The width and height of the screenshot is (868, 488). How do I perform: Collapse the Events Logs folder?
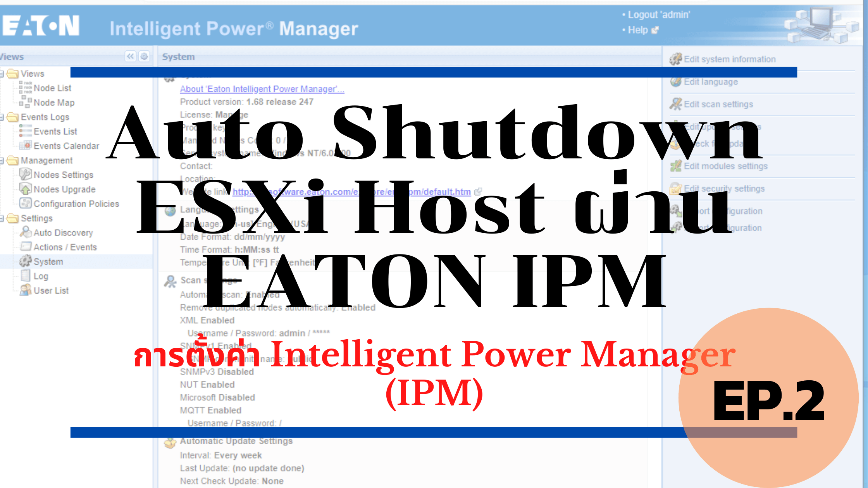[x=2, y=117]
